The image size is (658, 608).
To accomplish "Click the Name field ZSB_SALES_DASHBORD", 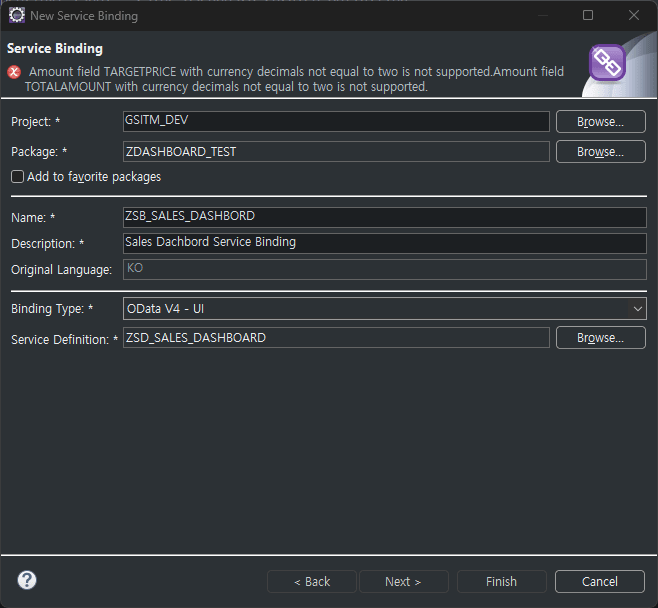I will pyautogui.click(x=384, y=217).
